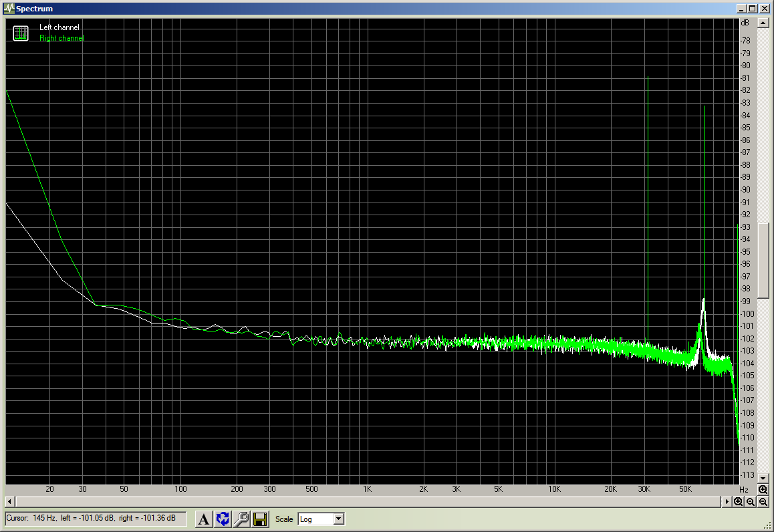This screenshot has width=774, height=532.
Task: Click the horizontal scrollbar right arrow
Action: point(727,501)
